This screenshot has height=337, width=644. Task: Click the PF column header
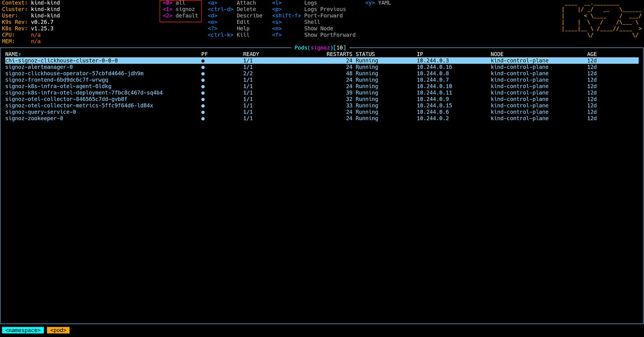coord(204,54)
